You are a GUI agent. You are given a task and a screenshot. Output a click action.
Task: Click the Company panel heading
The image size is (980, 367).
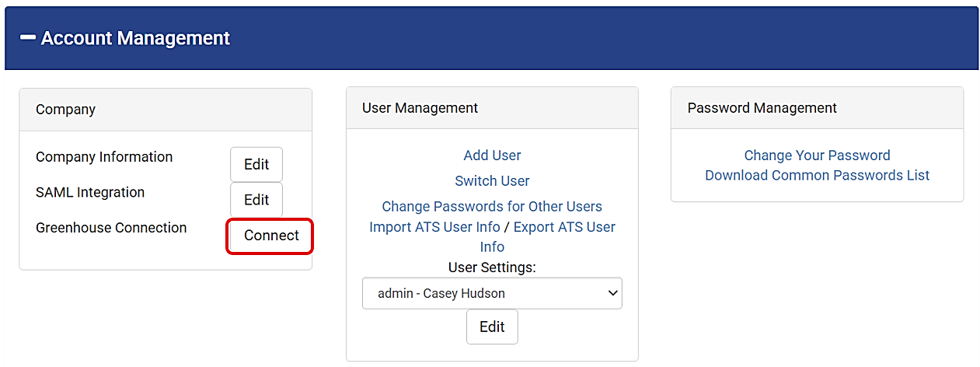(65, 110)
